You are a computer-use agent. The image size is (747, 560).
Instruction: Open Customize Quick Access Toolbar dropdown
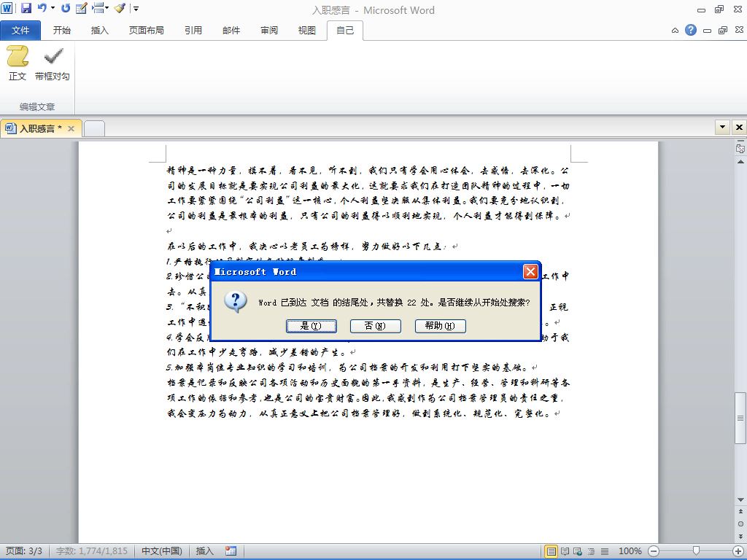click(x=135, y=9)
